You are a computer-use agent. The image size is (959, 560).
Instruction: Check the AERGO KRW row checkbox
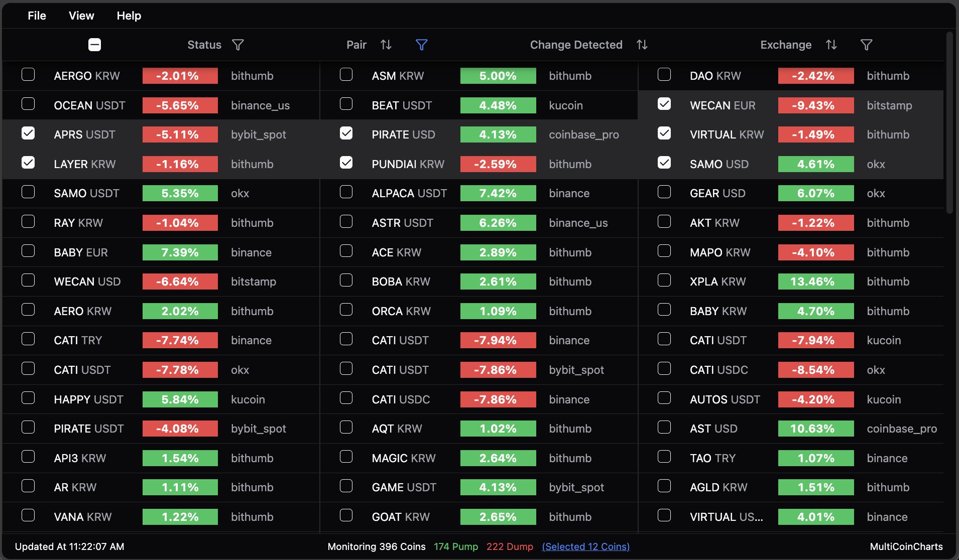(28, 75)
